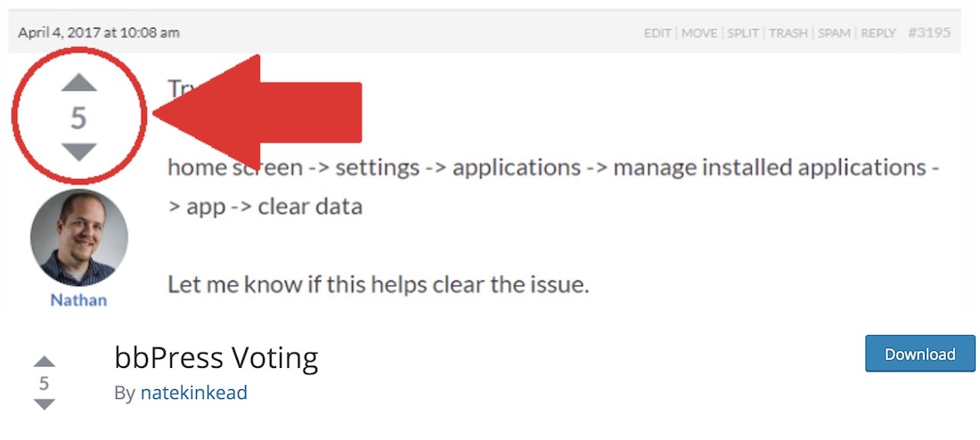Open Nathan's profile picture

(x=78, y=238)
